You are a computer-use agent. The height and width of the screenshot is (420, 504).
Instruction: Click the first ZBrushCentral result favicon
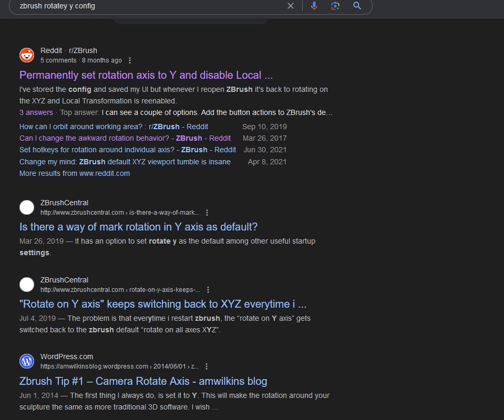pos(27,207)
